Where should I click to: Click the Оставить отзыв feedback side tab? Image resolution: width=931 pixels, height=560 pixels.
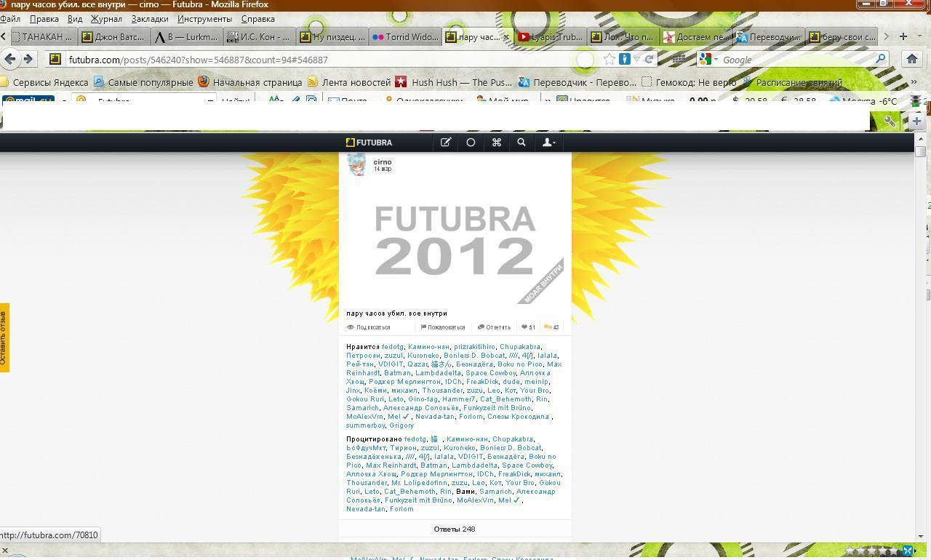pyautogui.click(x=4, y=337)
